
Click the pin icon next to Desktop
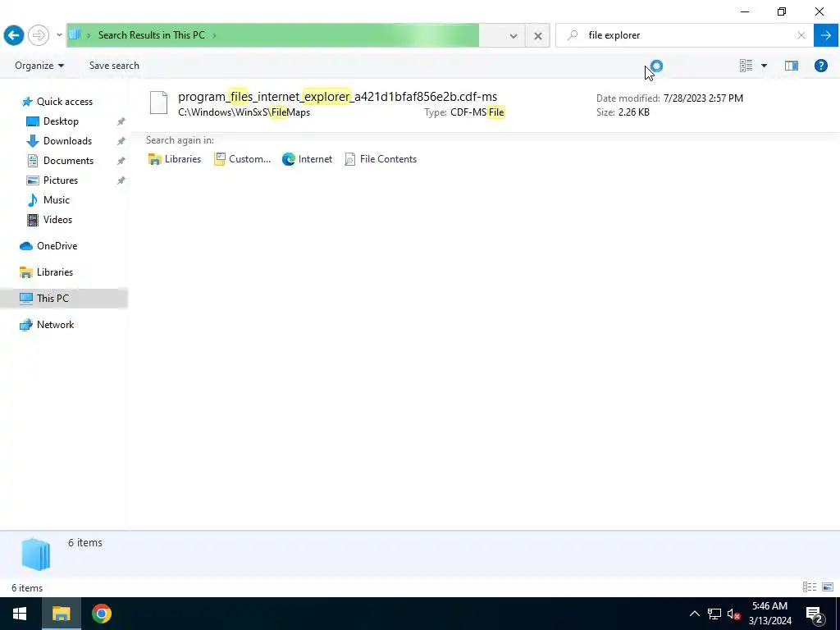[x=121, y=121]
